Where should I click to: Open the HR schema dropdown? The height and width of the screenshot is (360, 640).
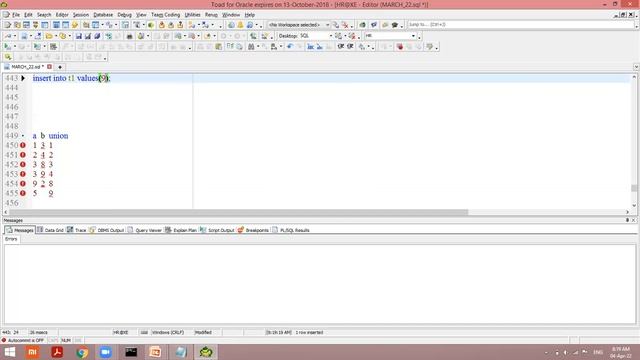coord(413,36)
